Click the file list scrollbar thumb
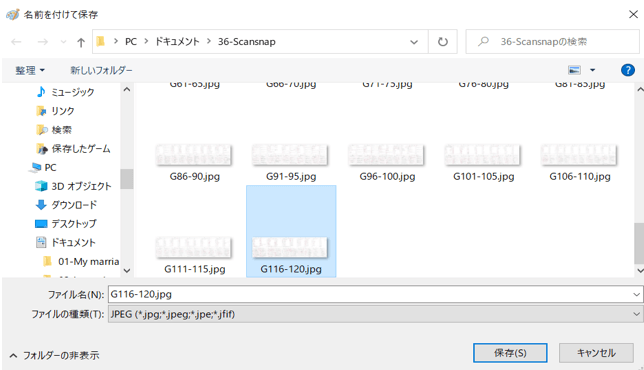Image resolution: width=644 pixels, height=370 pixels. 639,243
